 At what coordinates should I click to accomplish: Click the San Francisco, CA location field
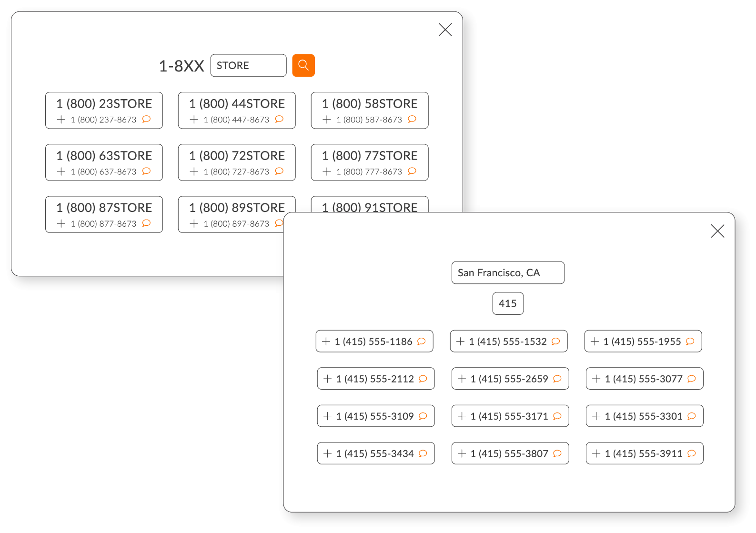(507, 272)
